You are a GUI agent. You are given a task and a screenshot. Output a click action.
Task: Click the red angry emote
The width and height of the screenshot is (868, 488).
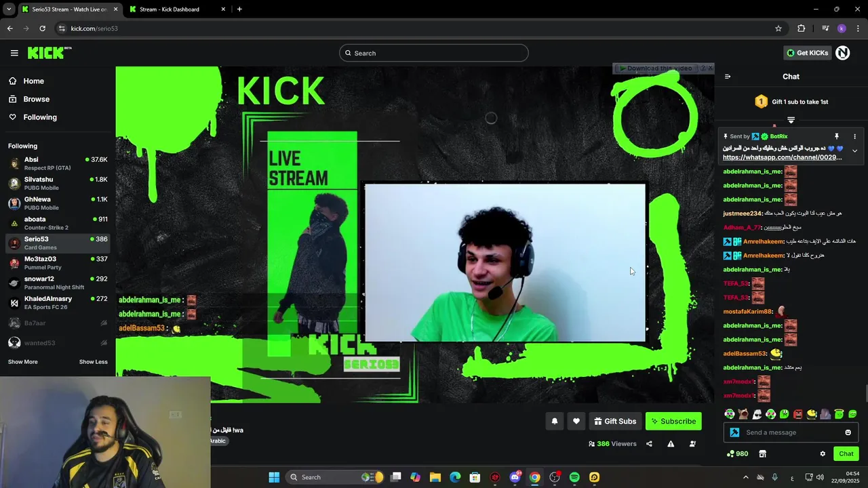tap(798, 414)
